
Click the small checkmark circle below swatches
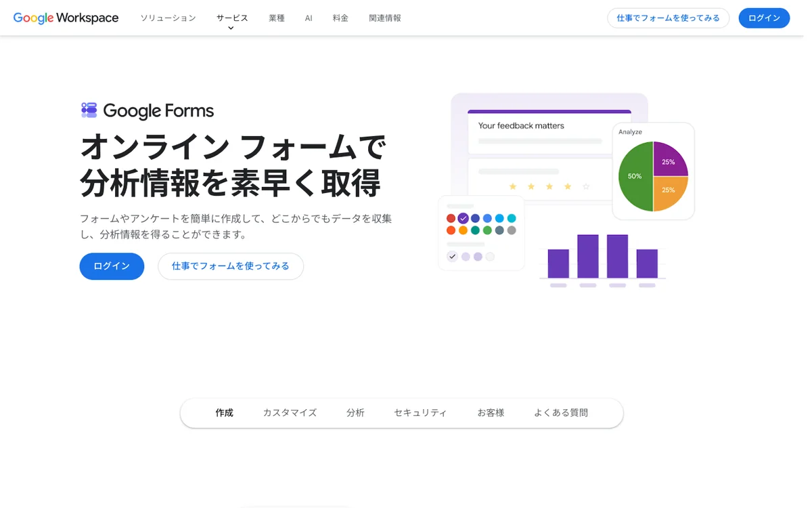tap(452, 257)
